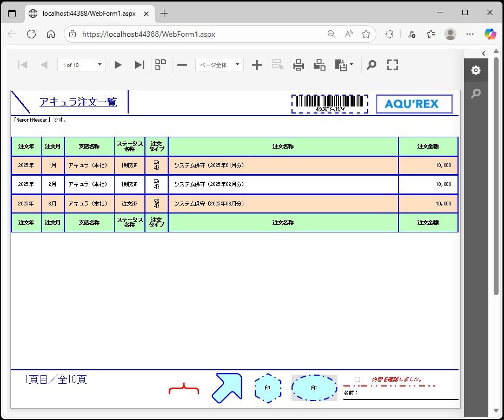This screenshot has width=504, height=420.
Task: Expand the ページ全体 zoom level dropdown
Action: tap(219, 65)
